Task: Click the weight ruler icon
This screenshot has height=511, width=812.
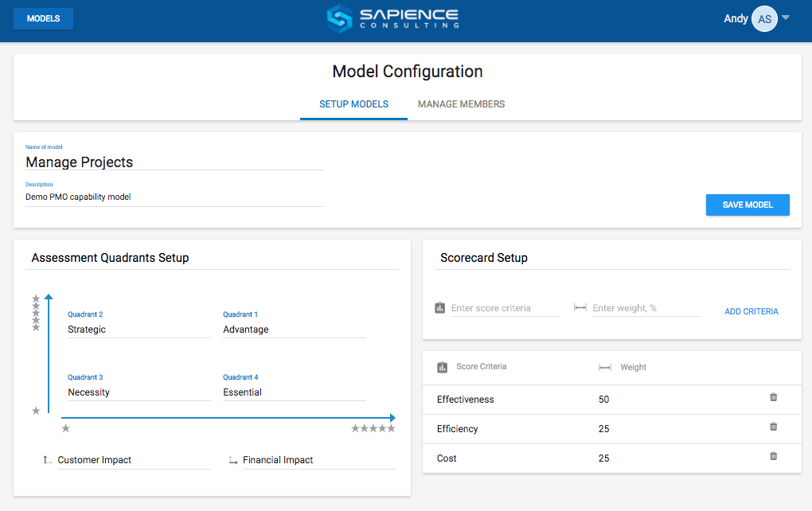Action: coord(580,308)
